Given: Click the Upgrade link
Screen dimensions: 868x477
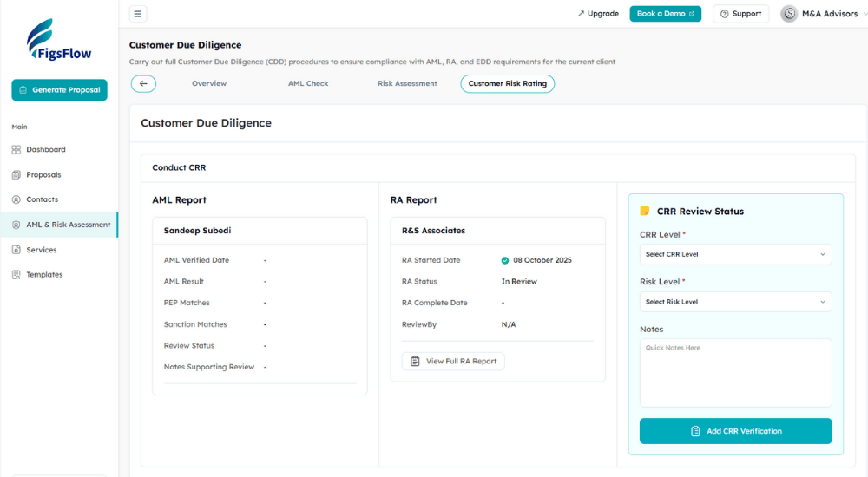Looking at the screenshot, I should (598, 14).
